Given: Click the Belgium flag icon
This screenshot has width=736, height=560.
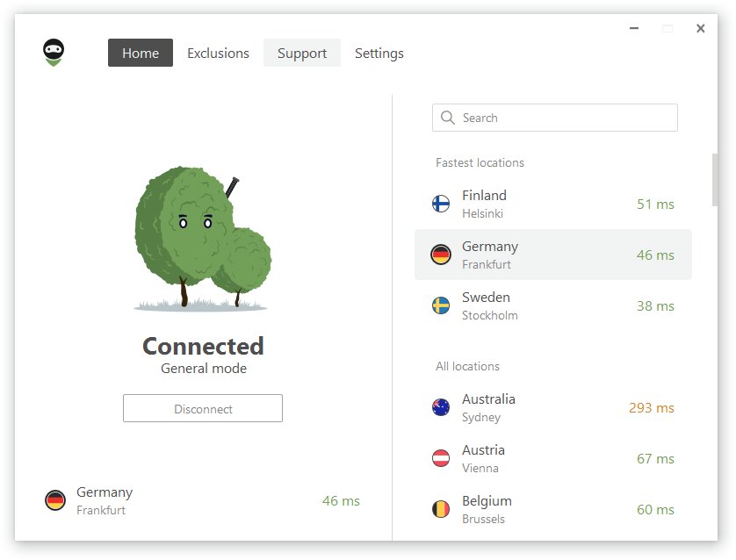Looking at the screenshot, I should coord(441,509).
